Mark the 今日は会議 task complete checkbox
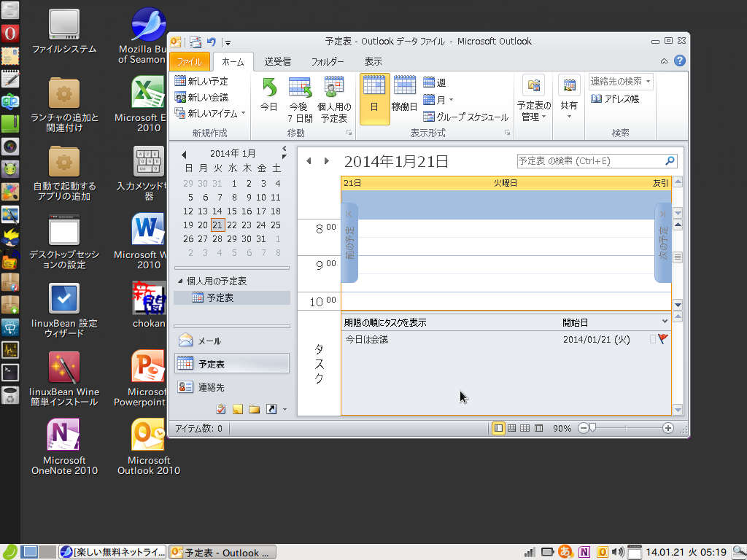Screen dimensions: 747x560 653,339
